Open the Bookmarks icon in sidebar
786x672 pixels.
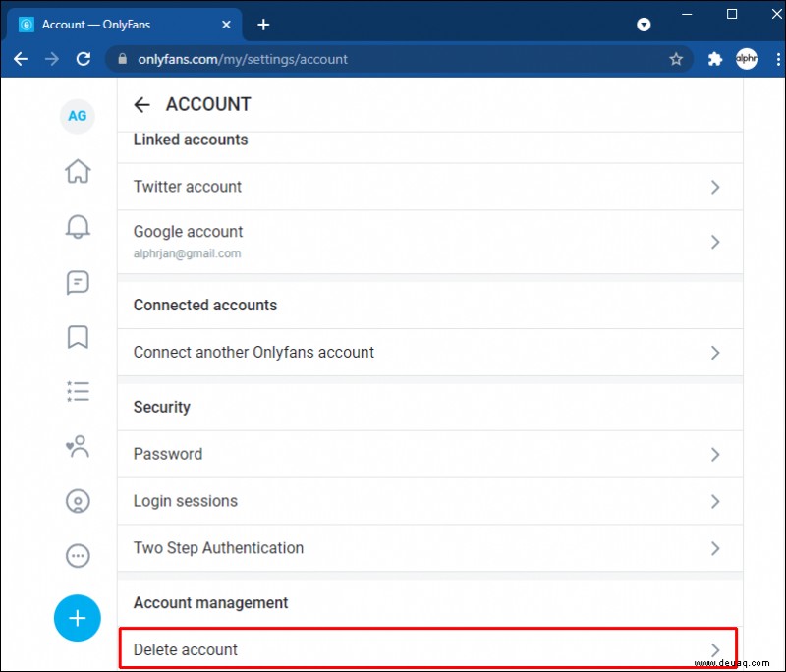coord(78,337)
